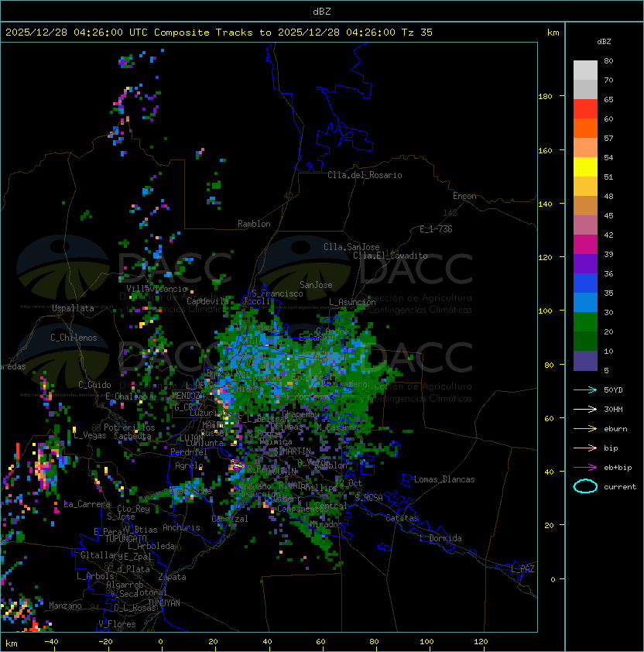Click the 'S_Francisco' map label
Image resolution: width=644 pixels, height=652 pixels.
pyautogui.click(x=277, y=293)
